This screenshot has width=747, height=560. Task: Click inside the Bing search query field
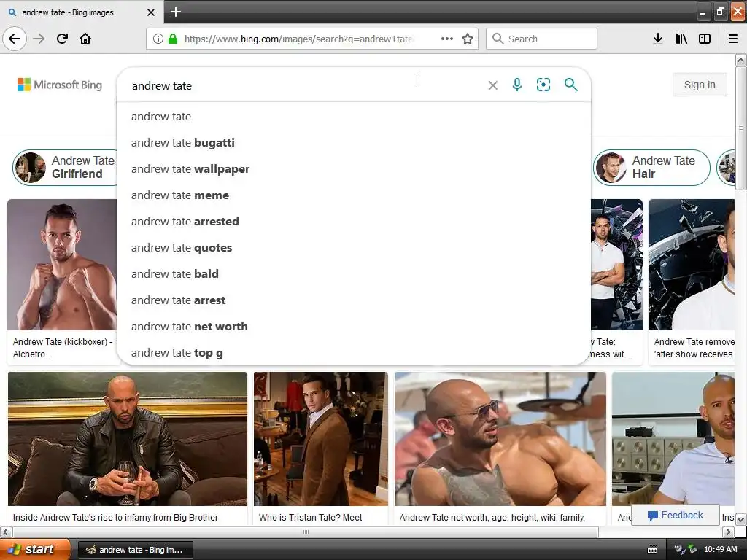pyautogui.click(x=305, y=86)
